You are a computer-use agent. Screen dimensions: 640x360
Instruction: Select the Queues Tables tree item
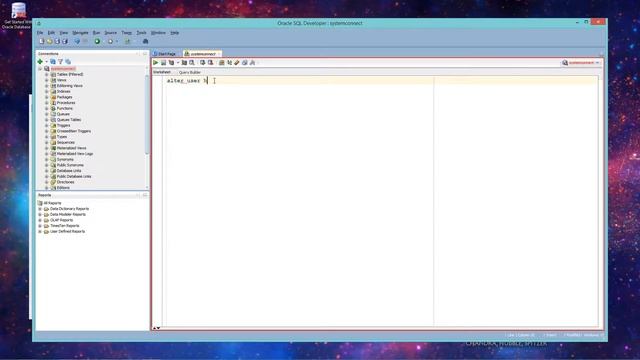point(69,120)
